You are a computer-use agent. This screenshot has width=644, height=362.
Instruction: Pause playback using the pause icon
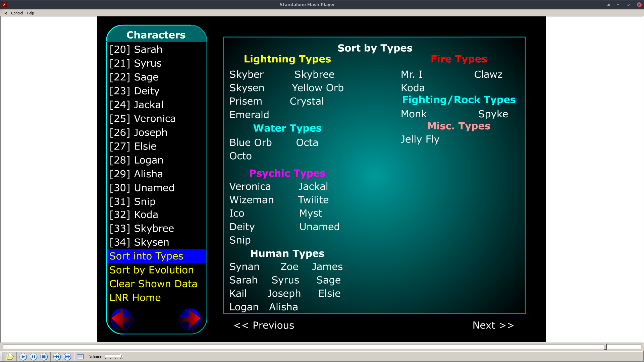pos(34,357)
